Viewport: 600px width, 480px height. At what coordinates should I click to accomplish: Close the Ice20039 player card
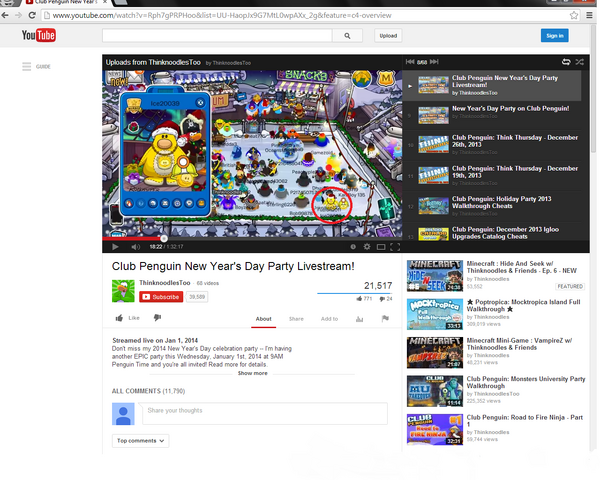click(x=200, y=103)
